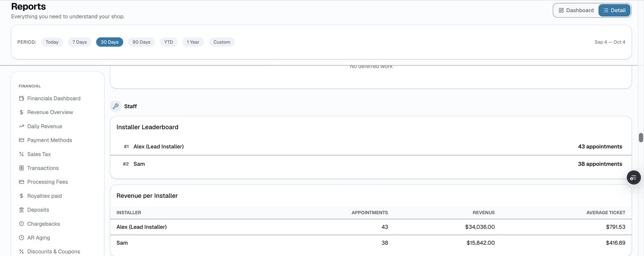This screenshot has width=644, height=256.
Task: Switch to Dashboard view
Action: click(x=576, y=10)
